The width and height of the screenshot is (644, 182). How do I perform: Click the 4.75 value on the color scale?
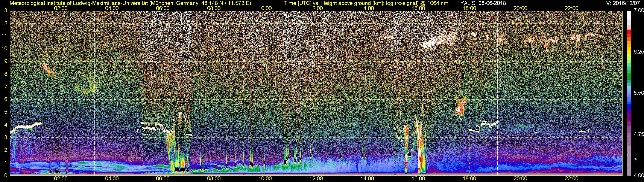(638, 134)
